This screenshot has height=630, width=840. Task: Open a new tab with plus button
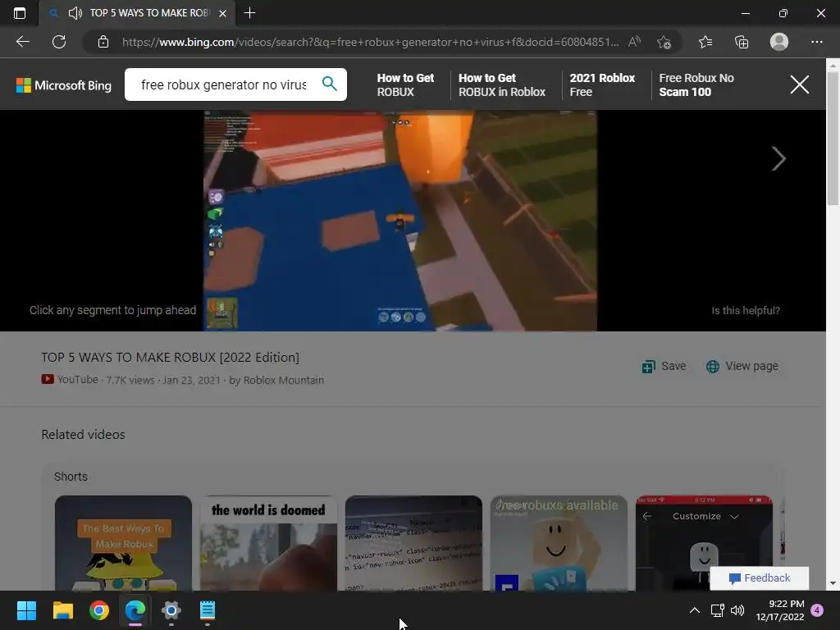pyautogui.click(x=249, y=13)
